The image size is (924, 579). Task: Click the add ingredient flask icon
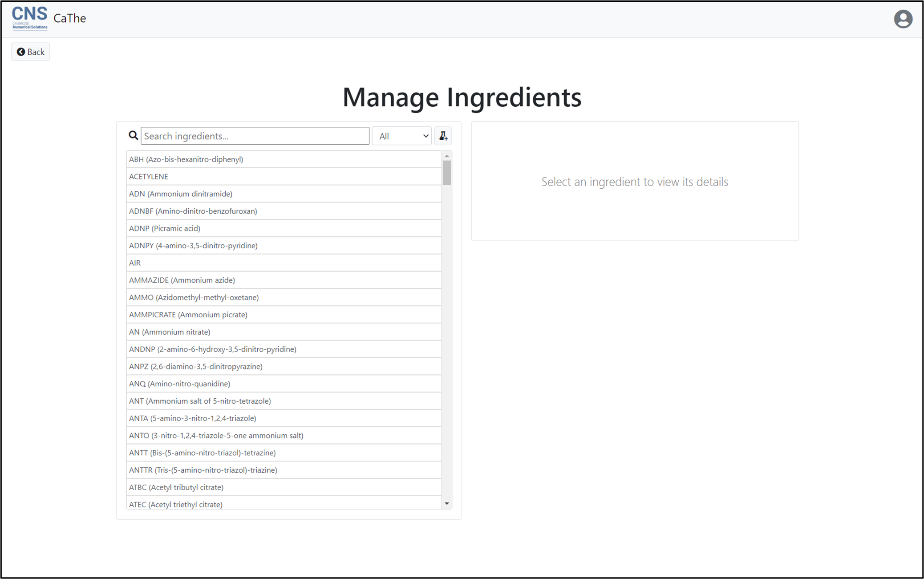point(443,136)
